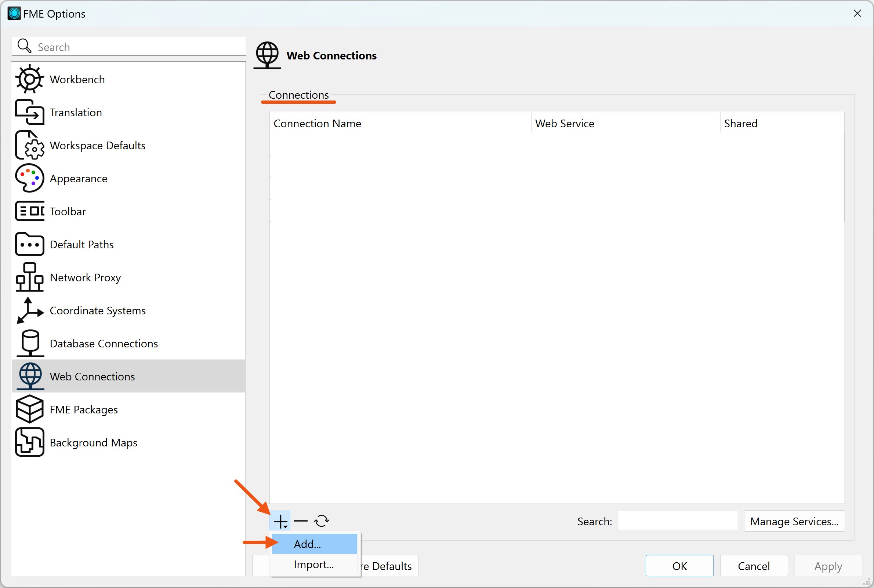The height and width of the screenshot is (588, 874).
Task: Remove connection with the minus icon
Action: click(301, 521)
